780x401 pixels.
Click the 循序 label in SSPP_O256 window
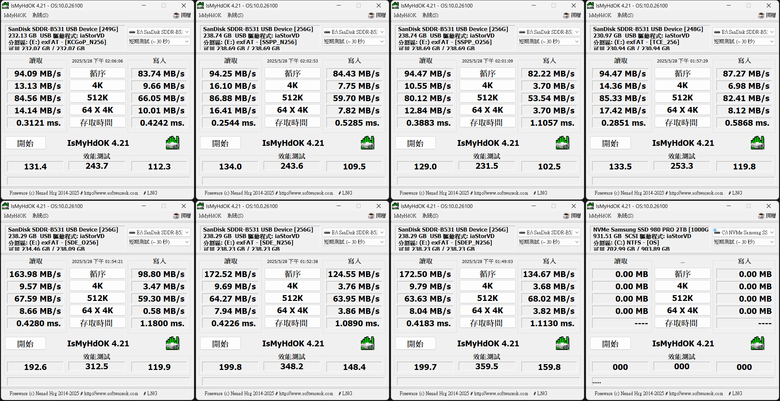(488, 73)
